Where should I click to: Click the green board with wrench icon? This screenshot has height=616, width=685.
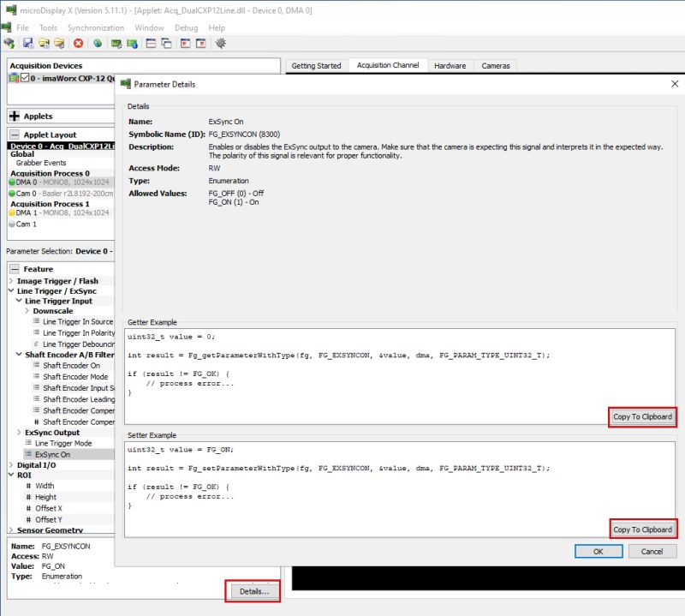click(116, 44)
